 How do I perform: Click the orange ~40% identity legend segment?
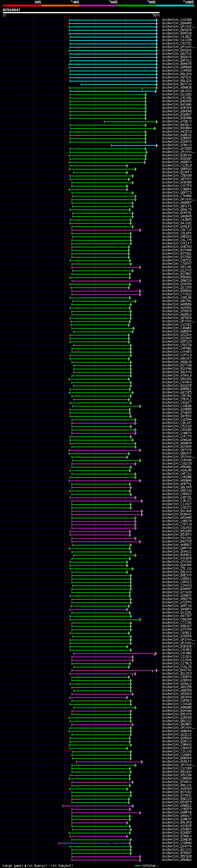tap(60, 6)
